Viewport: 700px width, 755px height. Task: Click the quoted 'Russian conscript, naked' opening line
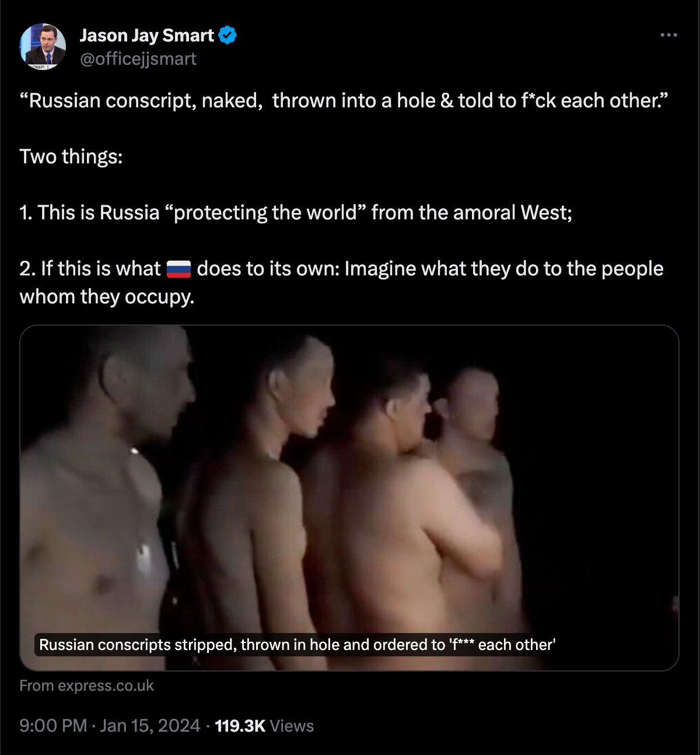tap(344, 101)
